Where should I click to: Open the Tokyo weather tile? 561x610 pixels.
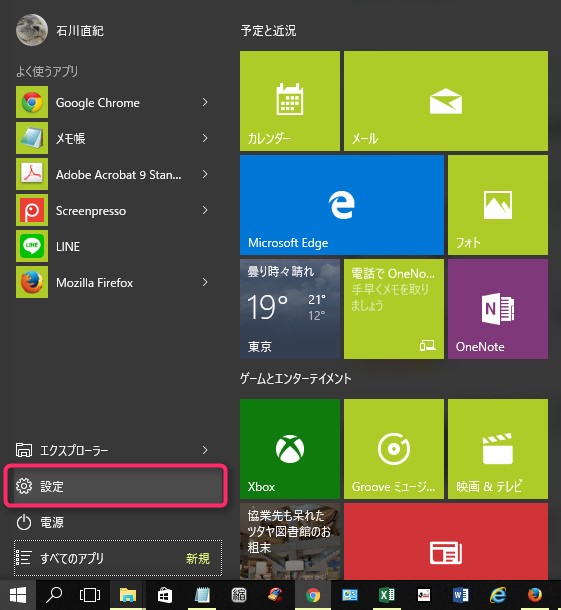tap(290, 309)
